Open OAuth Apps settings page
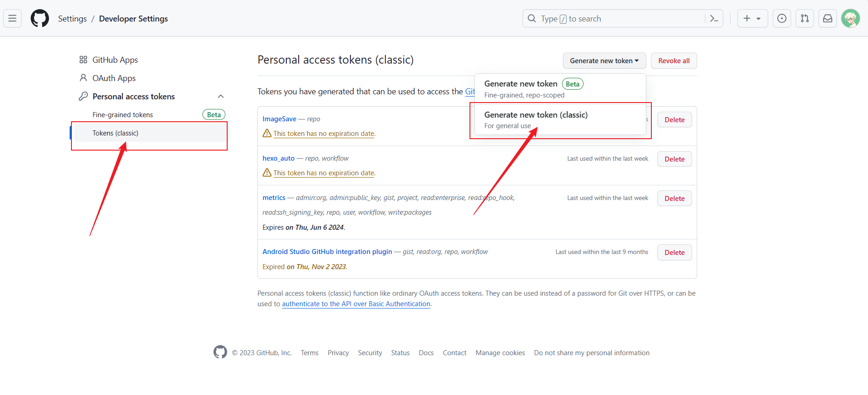This screenshot has width=868, height=395. pos(114,78)
